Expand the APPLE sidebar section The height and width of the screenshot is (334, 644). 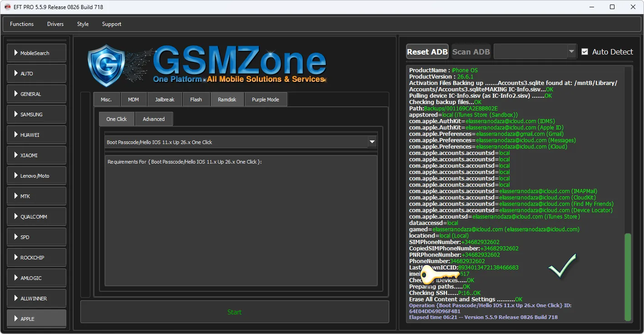(37, 319)
